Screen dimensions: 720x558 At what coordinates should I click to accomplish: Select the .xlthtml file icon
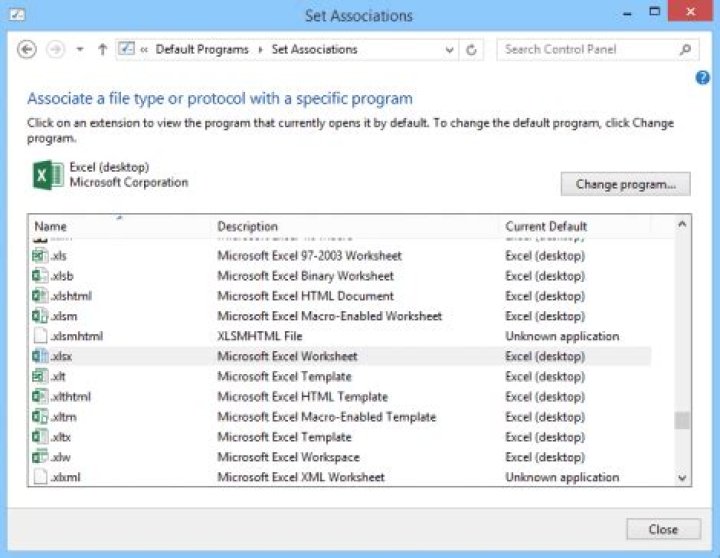point(40,396)
